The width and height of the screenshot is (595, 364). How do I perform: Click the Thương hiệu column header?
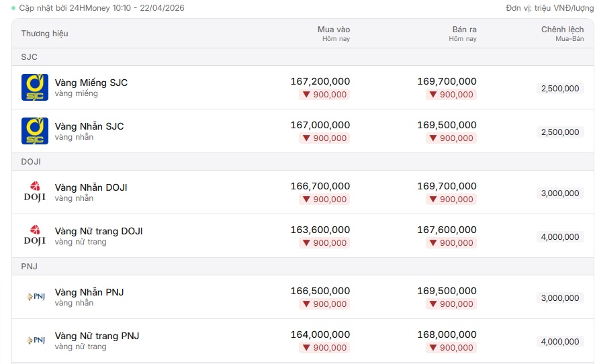(45, 34)
